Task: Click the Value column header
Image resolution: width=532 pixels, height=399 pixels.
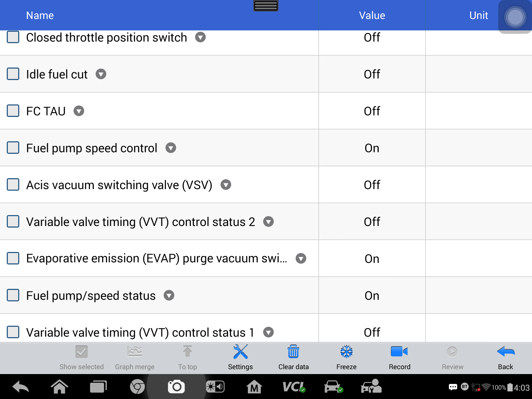Action: click(x=372, y=15)
